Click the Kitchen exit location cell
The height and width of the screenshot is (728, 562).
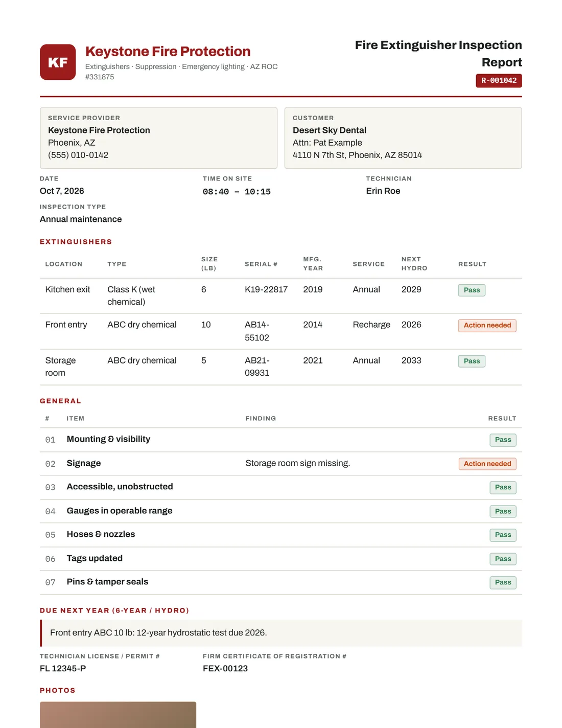tap(67, 289)
